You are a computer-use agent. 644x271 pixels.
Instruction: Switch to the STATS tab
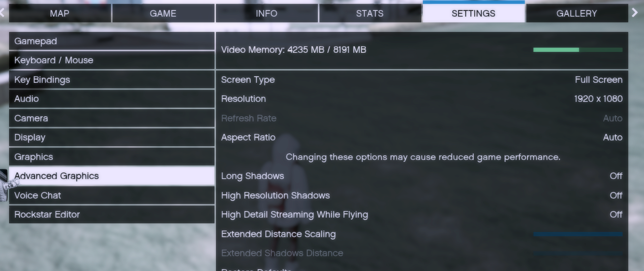pos(370,13)
